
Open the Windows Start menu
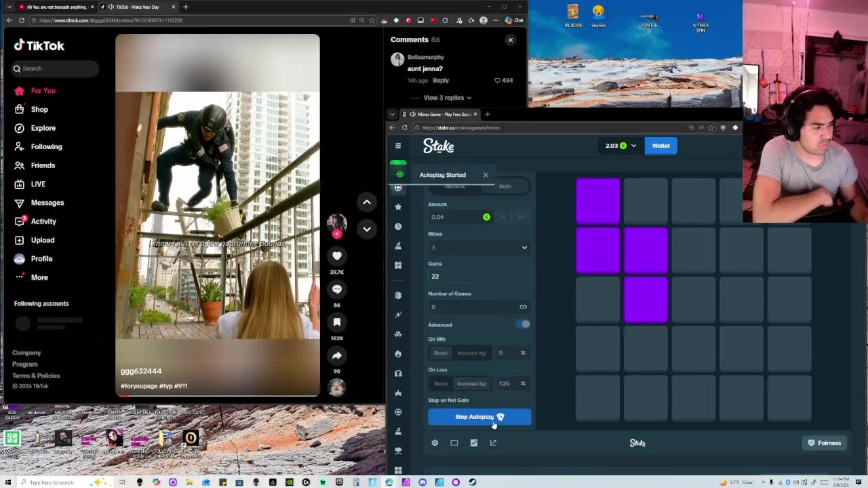click(8, 482)
